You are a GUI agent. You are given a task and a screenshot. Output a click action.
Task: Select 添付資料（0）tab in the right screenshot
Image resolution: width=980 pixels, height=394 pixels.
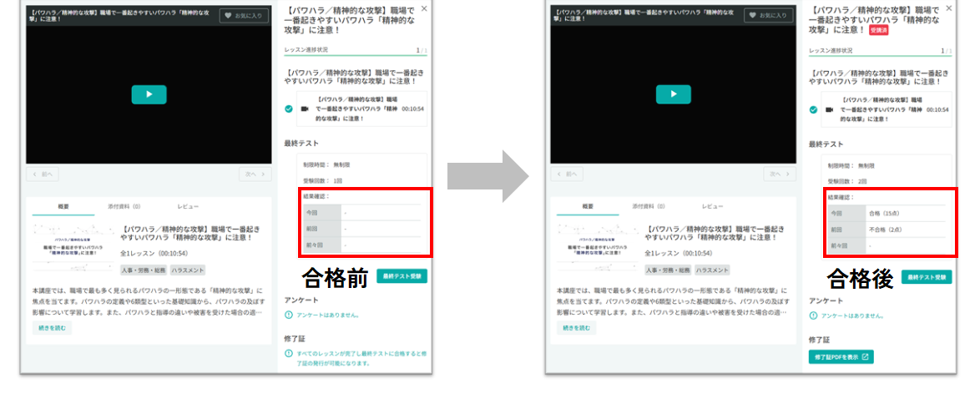click(x=648, y=206)
